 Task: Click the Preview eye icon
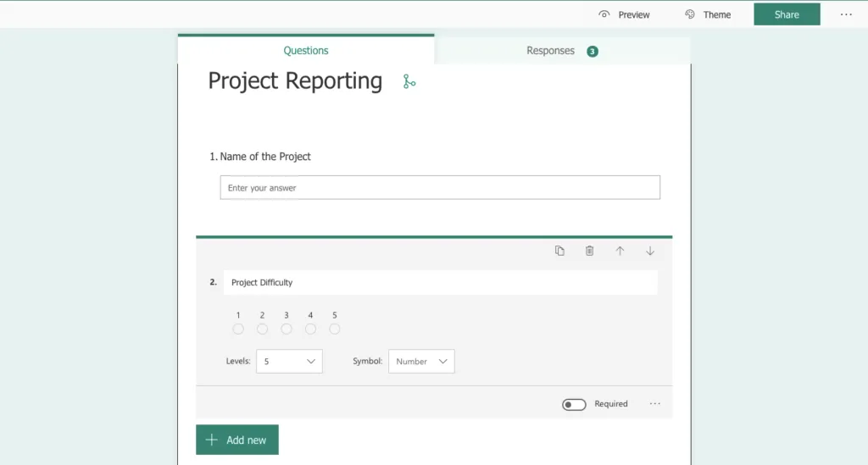[x=604, y=14]
